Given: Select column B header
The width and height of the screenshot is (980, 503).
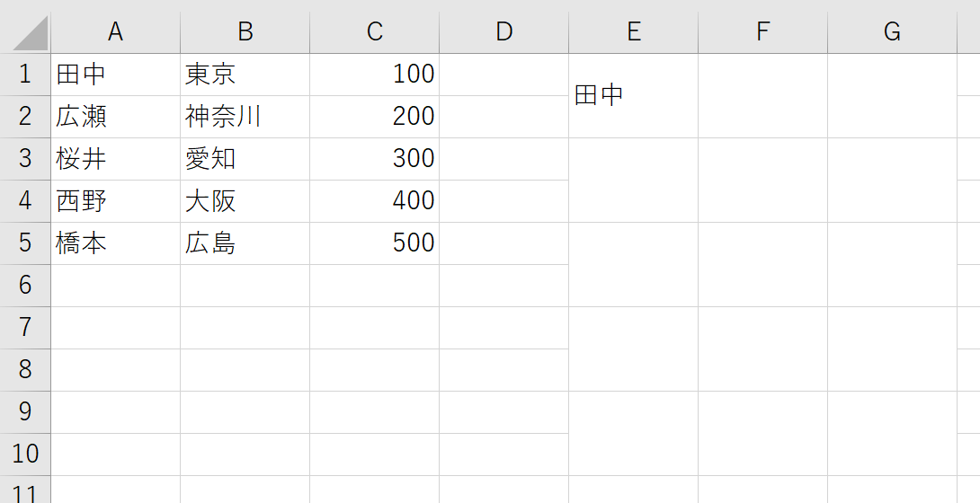Looking at the screenshot, I should coord(245,31).
